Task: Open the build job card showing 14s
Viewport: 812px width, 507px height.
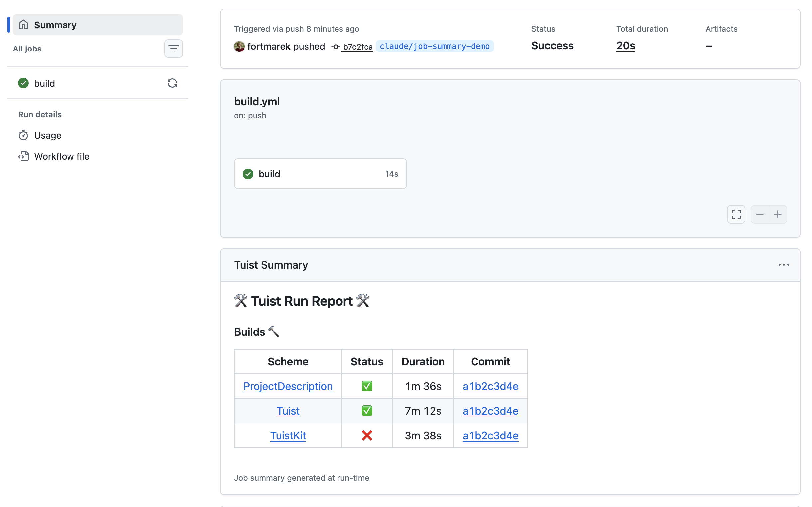Action: click(x=321, y=174)
